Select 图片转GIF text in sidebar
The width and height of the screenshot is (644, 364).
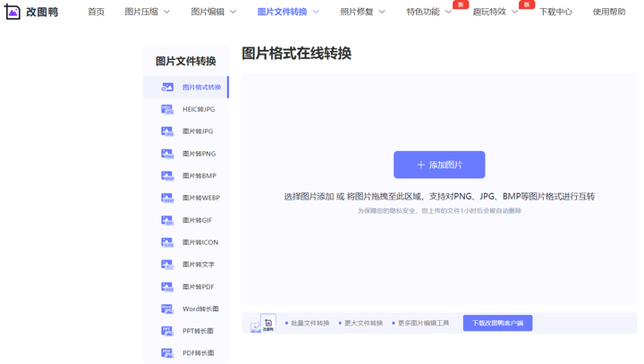tap(197, 220)
